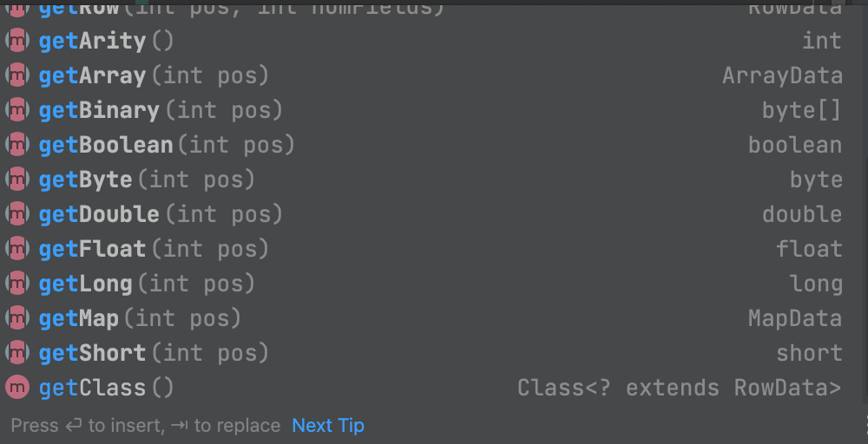The height and width of the screenshot is (444, 868).
Task: Click Class<? extends RowData> return type
Action: pos(680,388)
